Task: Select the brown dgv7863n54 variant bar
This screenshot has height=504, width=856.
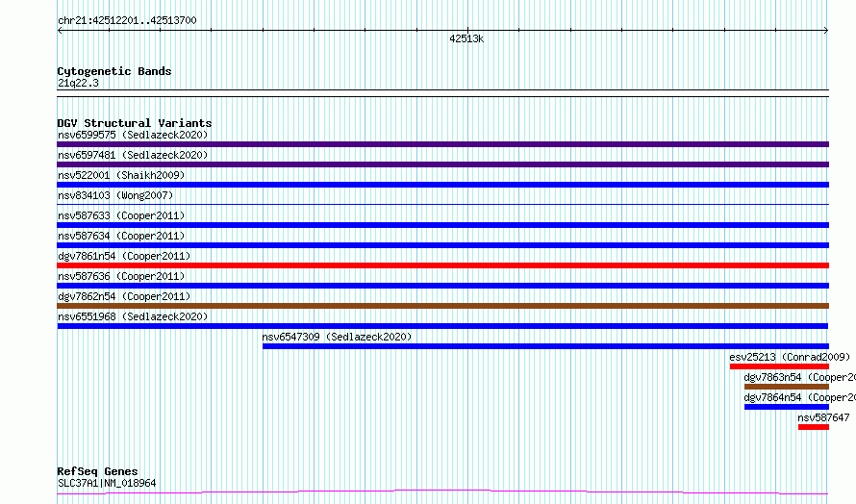Action: pos(787,387)
